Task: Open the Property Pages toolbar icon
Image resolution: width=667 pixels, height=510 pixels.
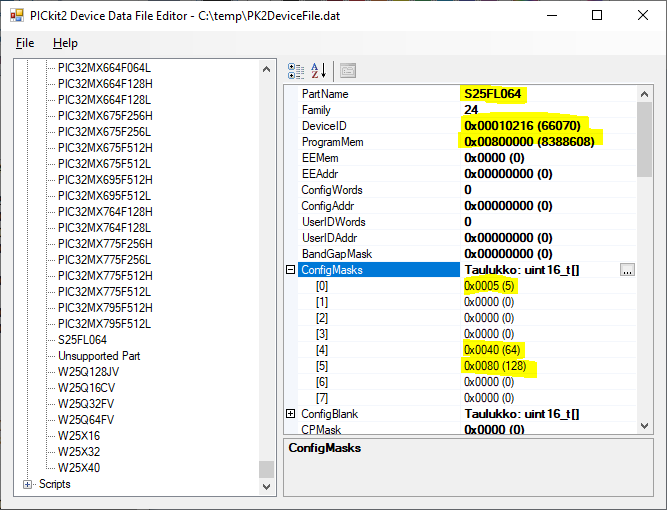Action: 348,71
